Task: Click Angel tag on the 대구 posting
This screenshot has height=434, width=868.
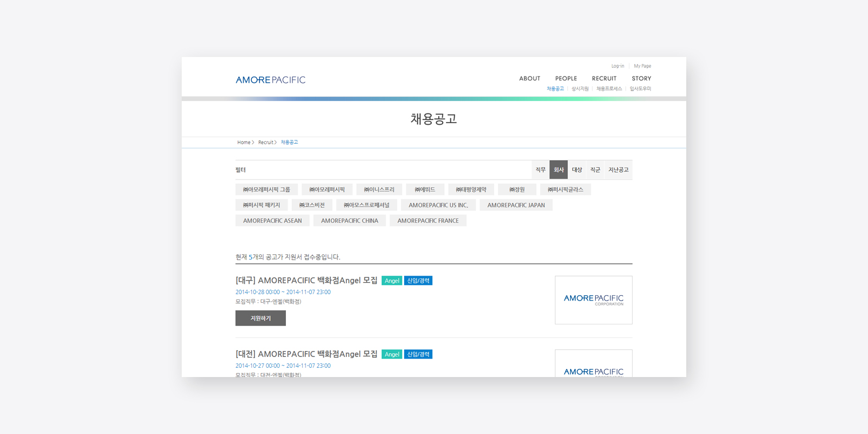Action: coord(392,280)
